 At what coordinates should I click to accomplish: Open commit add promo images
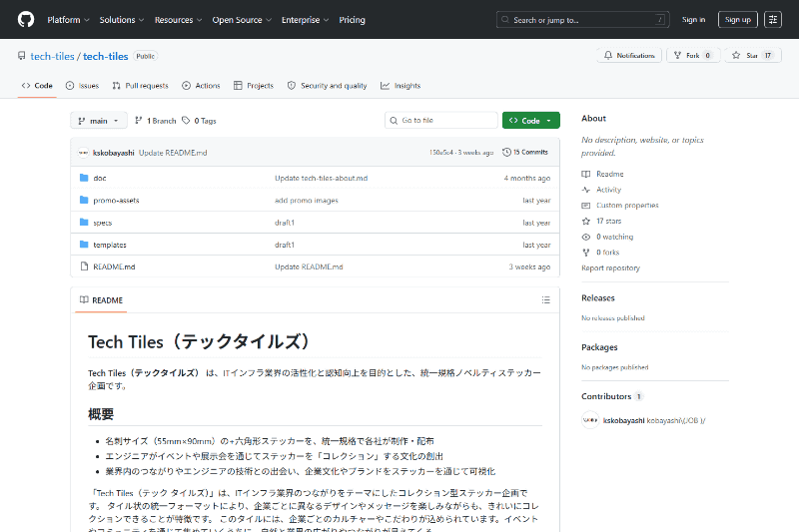[x=307, y=201]
